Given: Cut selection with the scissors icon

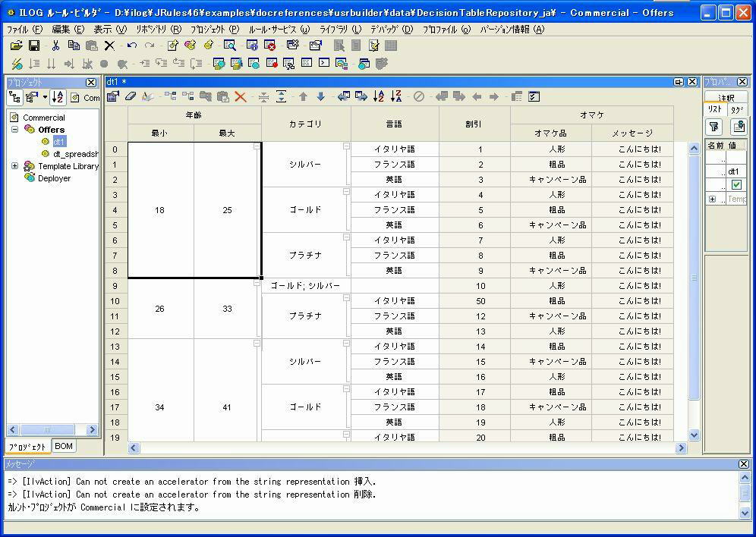Looking at the screenshot, I should pos(55,46).
